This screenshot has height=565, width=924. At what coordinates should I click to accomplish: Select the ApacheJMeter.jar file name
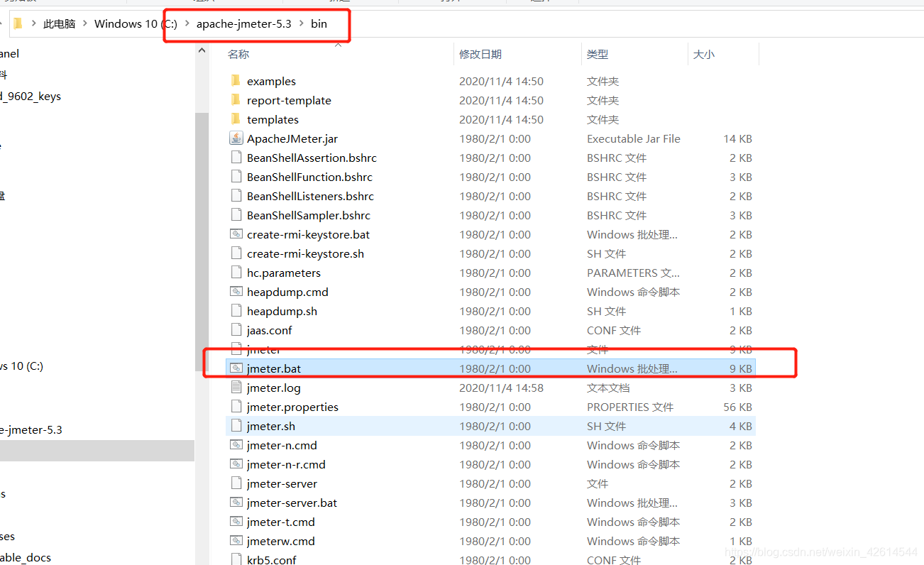292,138
